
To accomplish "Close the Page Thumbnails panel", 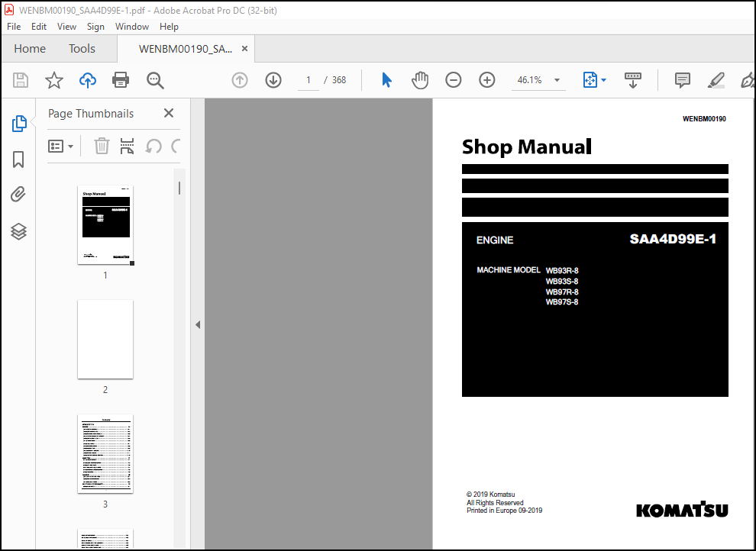I will (168, 113).
